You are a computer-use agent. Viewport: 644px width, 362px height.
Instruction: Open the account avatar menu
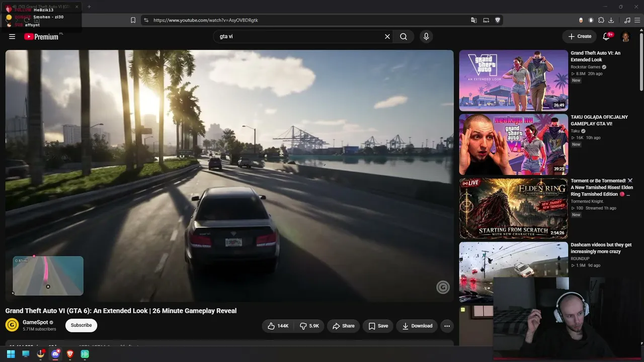(626, 37)
